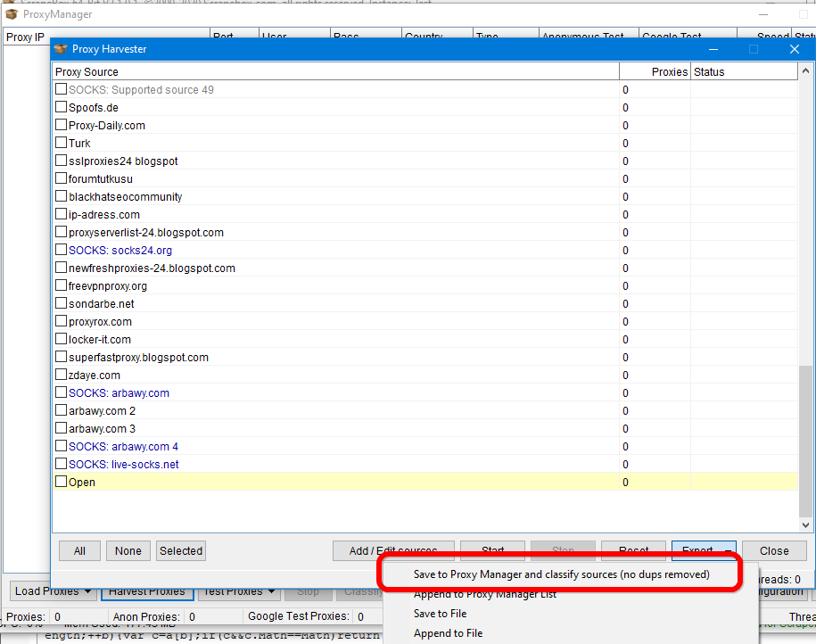Viewport: 816px width, 644px height.
Task: Select the sondarbe.net source text
Action: click(102, 303)
